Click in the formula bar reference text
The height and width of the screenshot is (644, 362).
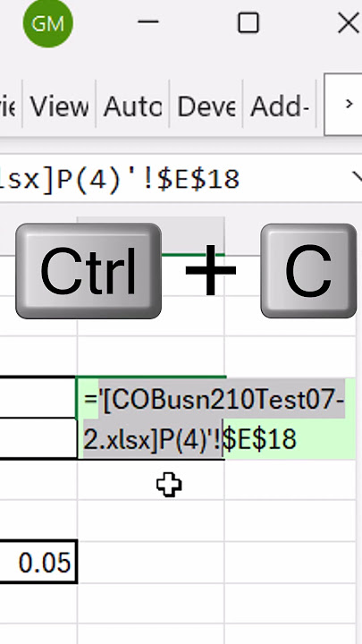(120, 179)
